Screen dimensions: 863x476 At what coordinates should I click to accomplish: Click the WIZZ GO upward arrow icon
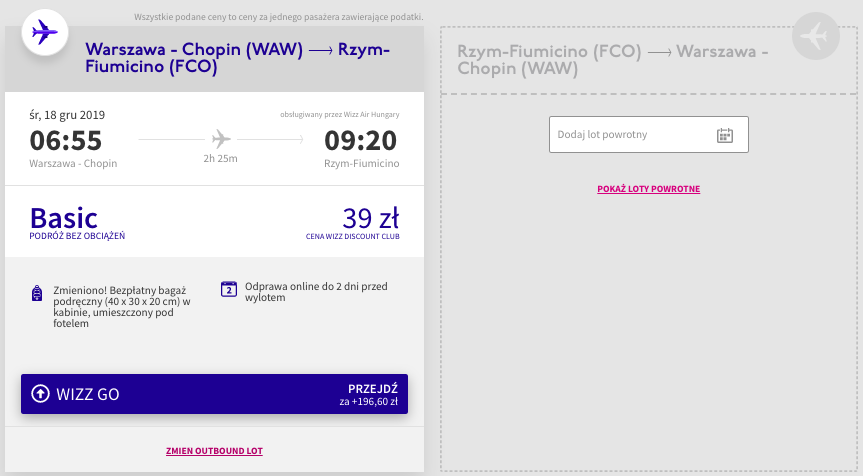tap(40, 393)
